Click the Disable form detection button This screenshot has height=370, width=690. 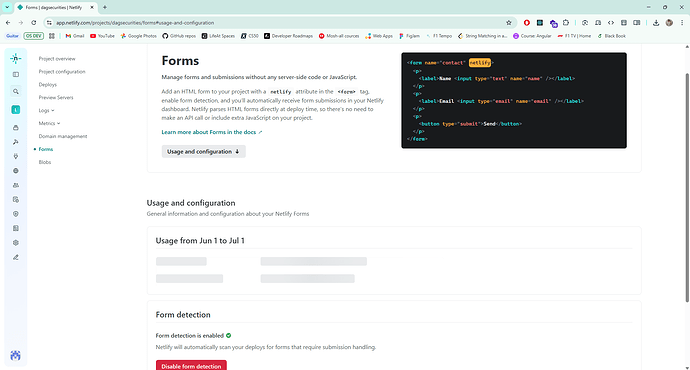coord(191,366)
